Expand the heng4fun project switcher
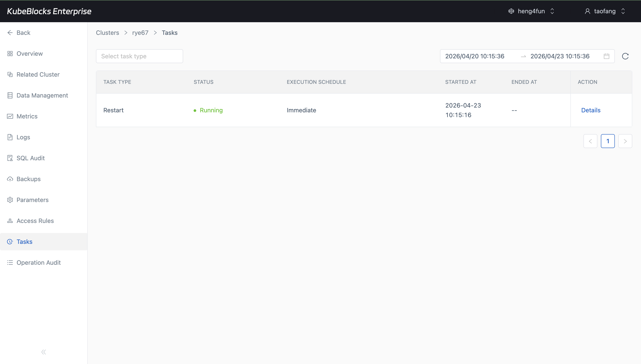This screenshot has width=641, height=364. 531,11
